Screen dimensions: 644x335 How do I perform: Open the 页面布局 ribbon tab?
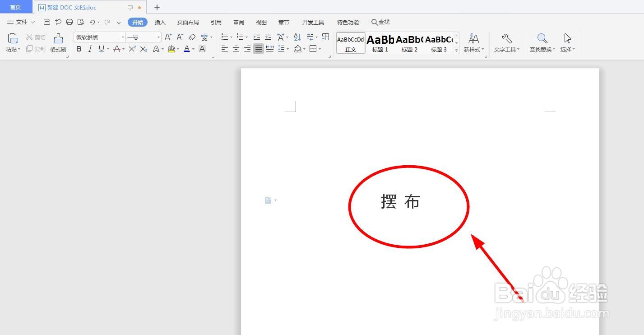click(188, 22)
